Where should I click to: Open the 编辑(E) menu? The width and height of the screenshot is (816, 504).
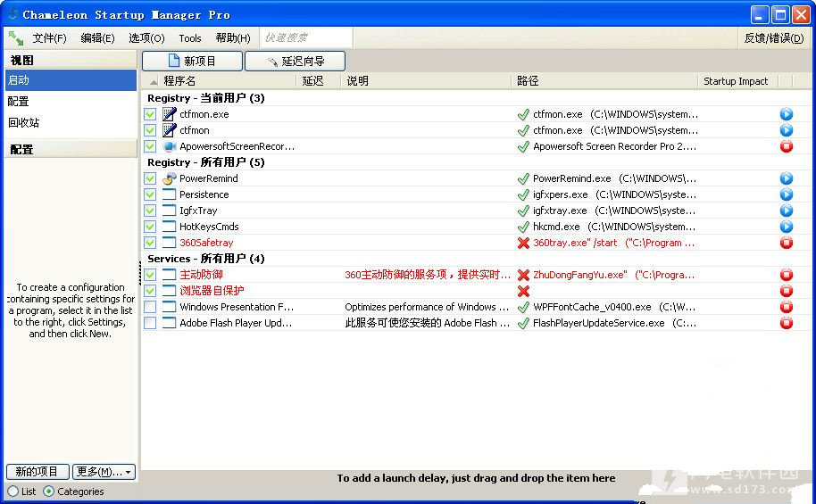97,38
